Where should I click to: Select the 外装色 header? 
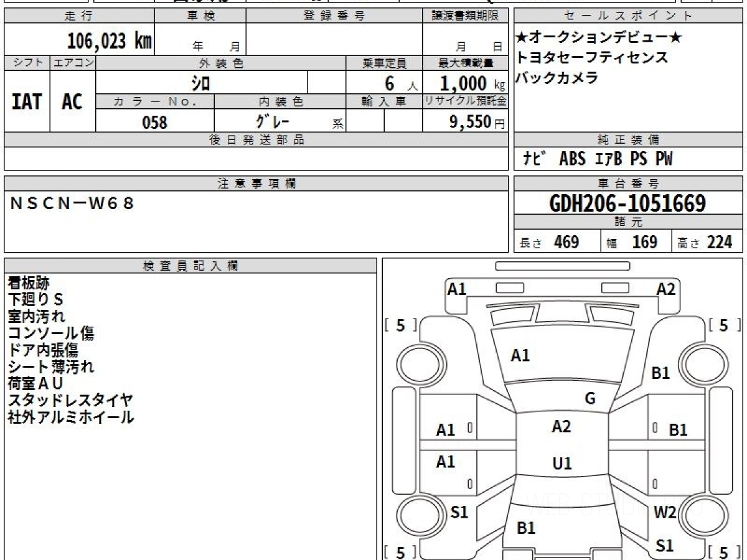click(221, 63)
